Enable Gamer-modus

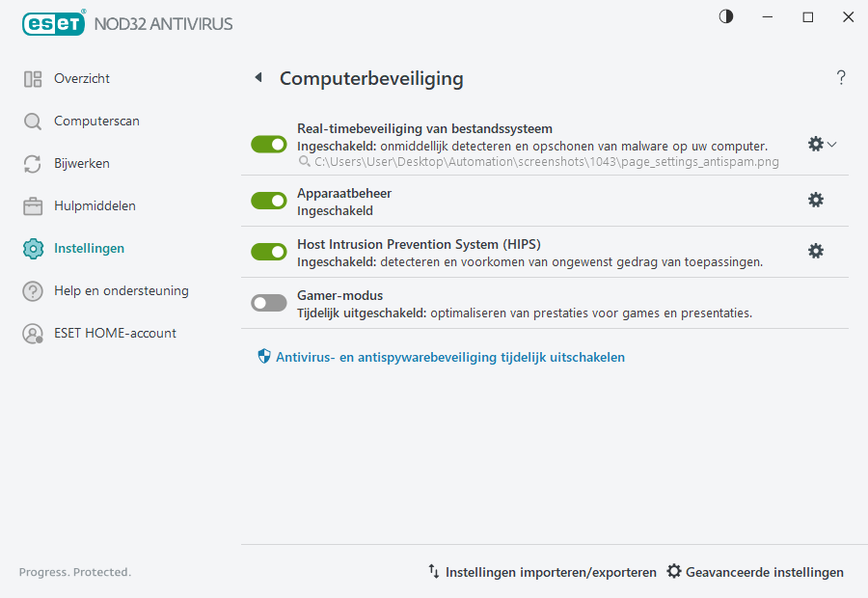pos(268,302)
